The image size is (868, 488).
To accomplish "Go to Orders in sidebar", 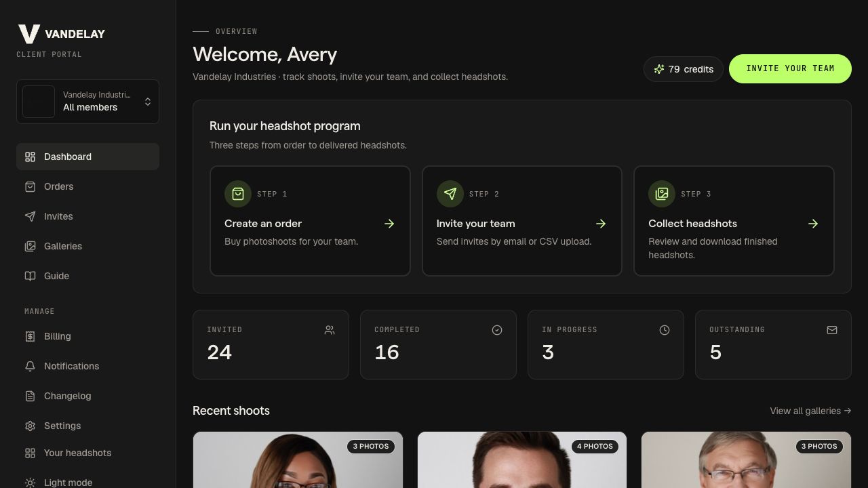I will [x=87, y=186].
